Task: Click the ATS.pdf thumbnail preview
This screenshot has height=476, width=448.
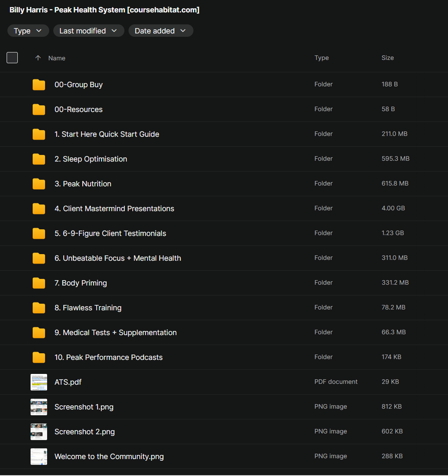Action: pos(39,382)
